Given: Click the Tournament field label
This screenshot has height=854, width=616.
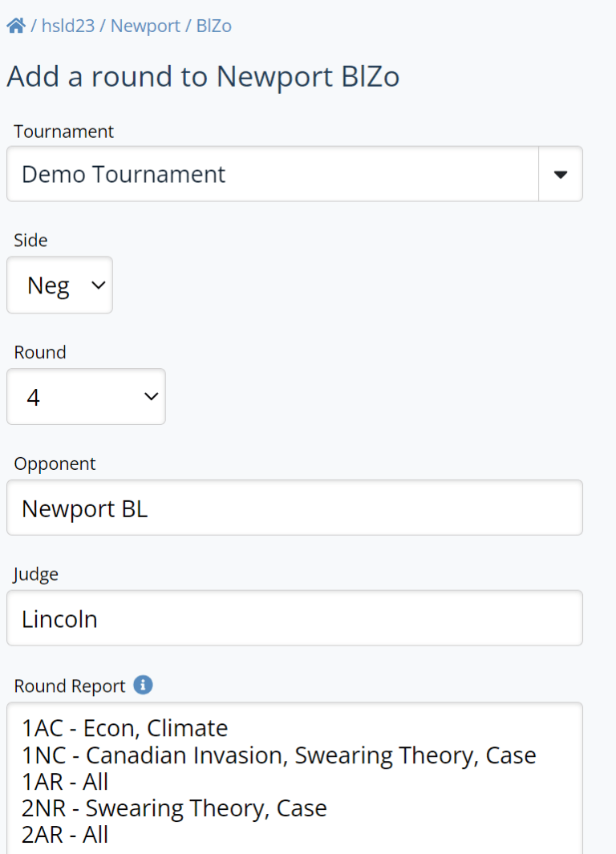Looking at the screenshot, I should tap(64, 132).
